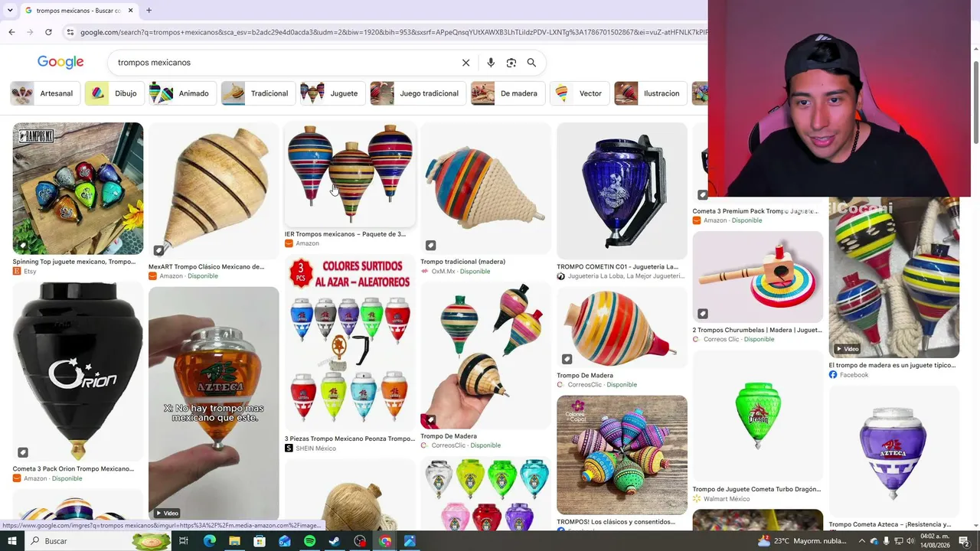This screenshot has height=551, width=980.
Task: Open the Mail app on the taskbar
Action: pos(285,541)
